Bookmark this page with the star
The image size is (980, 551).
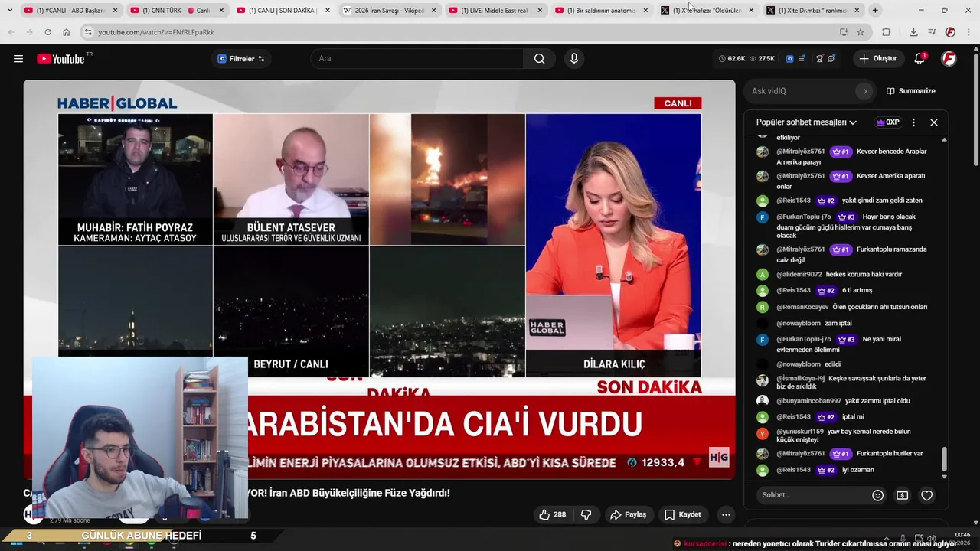861,32
